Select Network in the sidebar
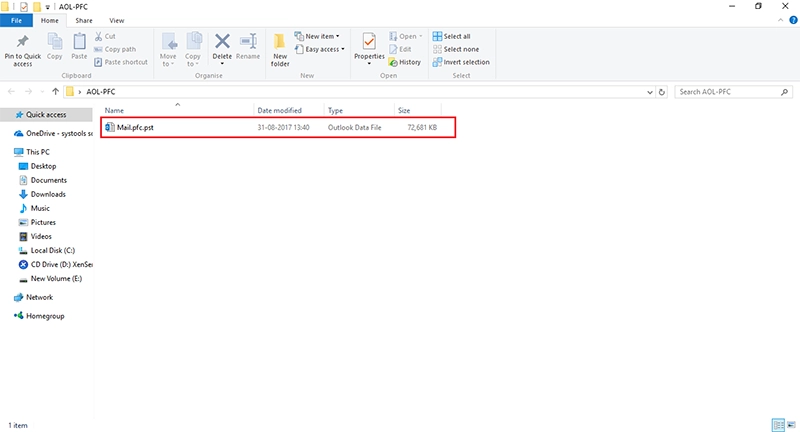Viewport: 800px width, 432px height. click(34, 297)
